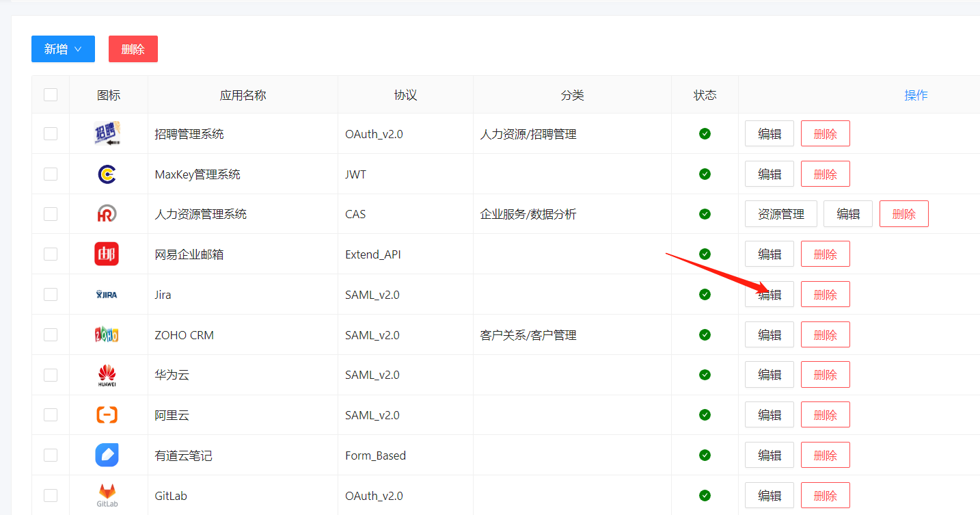Check the 阿里云 row checkbox
The width and height of the screenshot is (980, 515).
[51, 414]
